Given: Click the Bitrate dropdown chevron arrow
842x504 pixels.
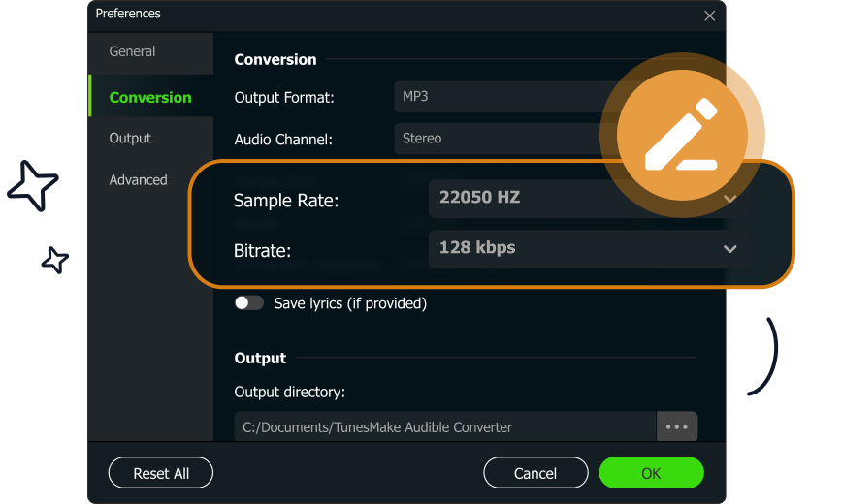Looking at the screenshot, I should 729,249.
